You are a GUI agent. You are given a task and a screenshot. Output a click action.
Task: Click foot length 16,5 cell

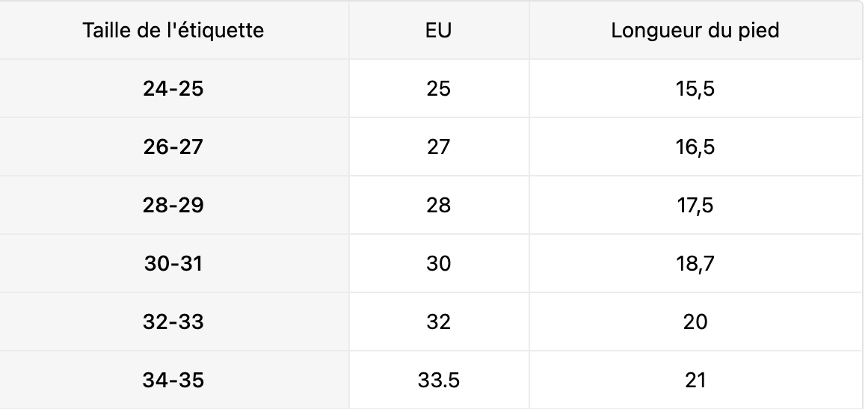point(695,147)
